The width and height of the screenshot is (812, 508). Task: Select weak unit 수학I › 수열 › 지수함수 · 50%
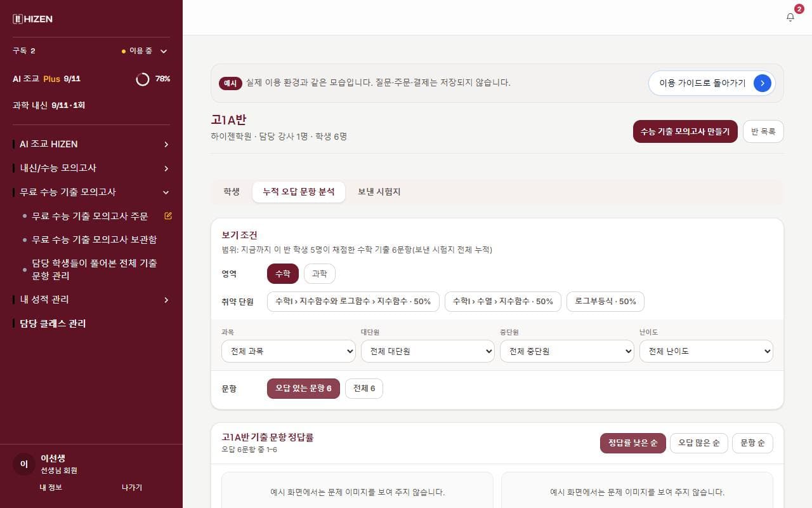(x=503, y=302)
